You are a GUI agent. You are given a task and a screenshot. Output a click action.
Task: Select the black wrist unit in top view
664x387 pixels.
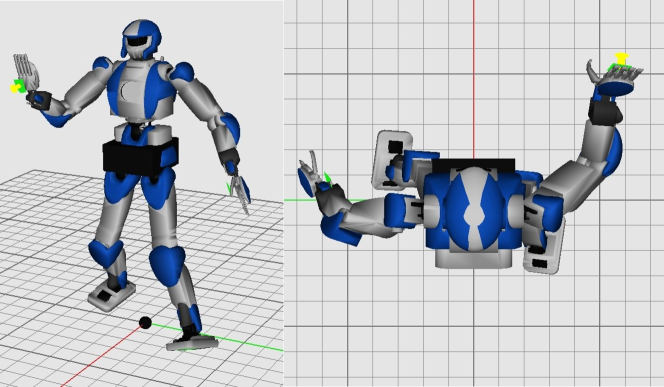tap(605, 110)
